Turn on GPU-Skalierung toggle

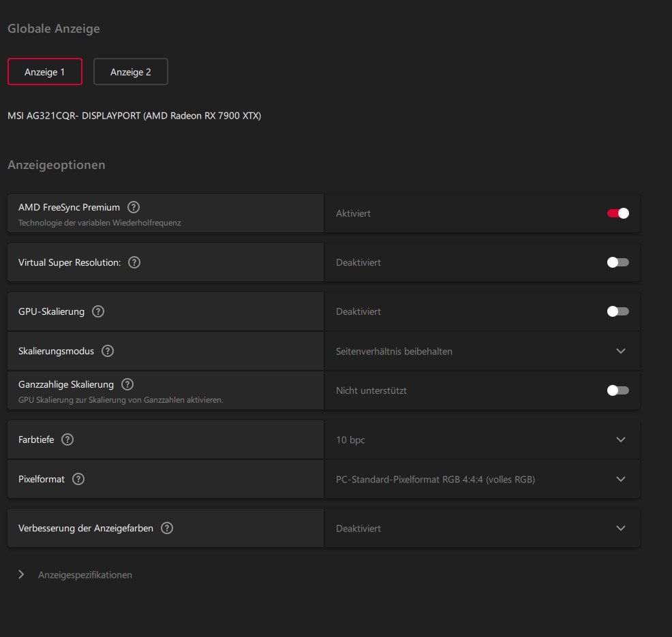pos(617,311)
